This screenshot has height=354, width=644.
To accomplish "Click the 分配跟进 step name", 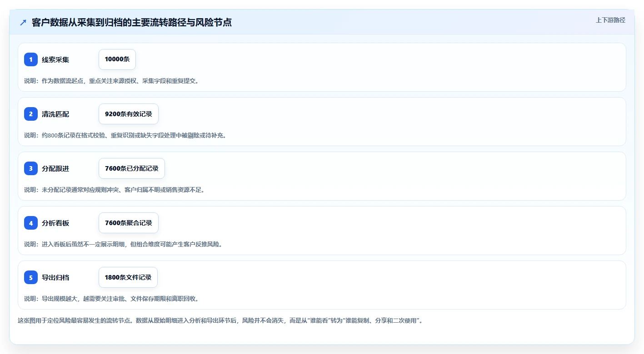I will pos(55,168).
